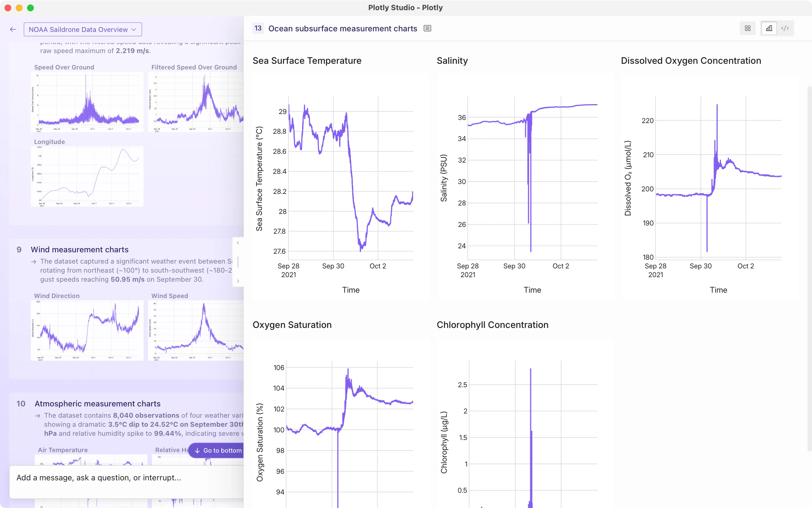
Task: Open the Speed Over Ground thumbnail chart
Action: pos(87,102)
